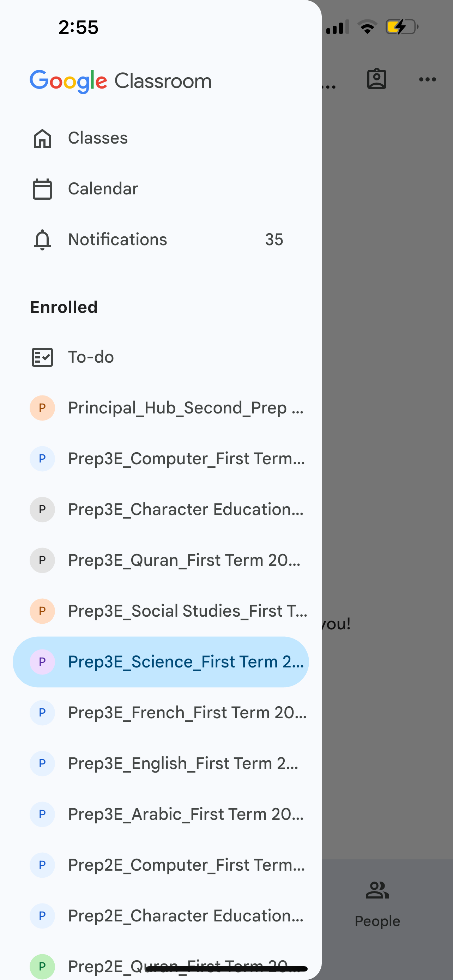Open the Classes menu item

[x=98, y=138]
